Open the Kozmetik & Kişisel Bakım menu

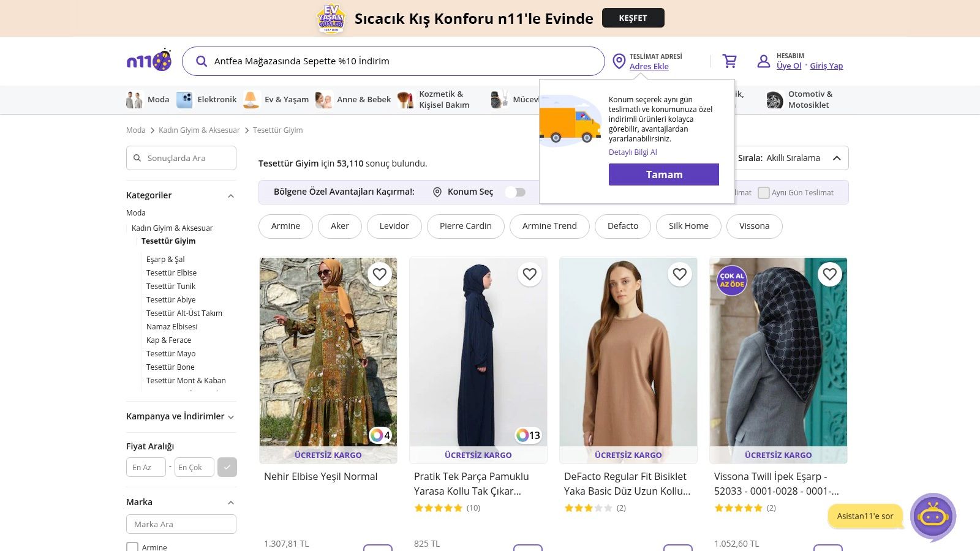[444, 99]
